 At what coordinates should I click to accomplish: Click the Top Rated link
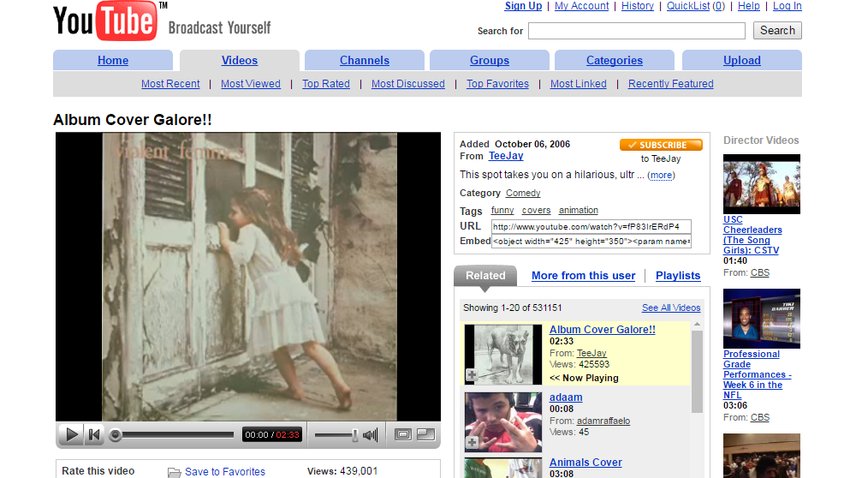326,84
